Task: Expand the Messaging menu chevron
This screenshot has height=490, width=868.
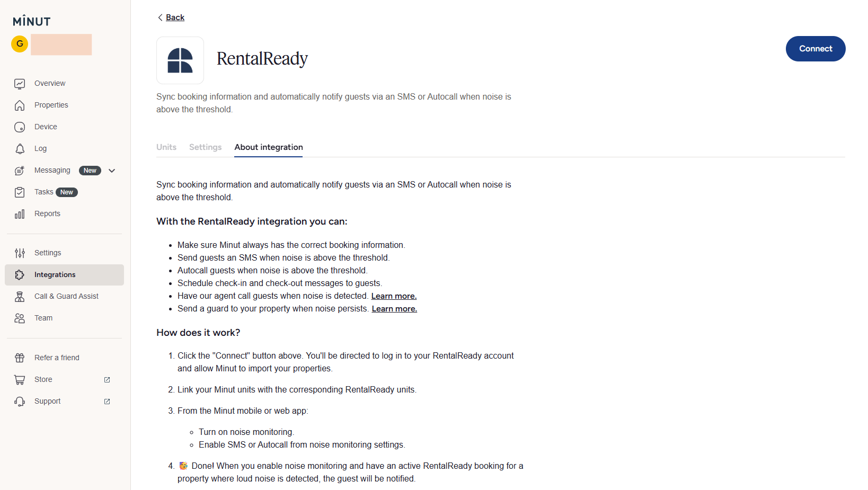Action: 112,171
